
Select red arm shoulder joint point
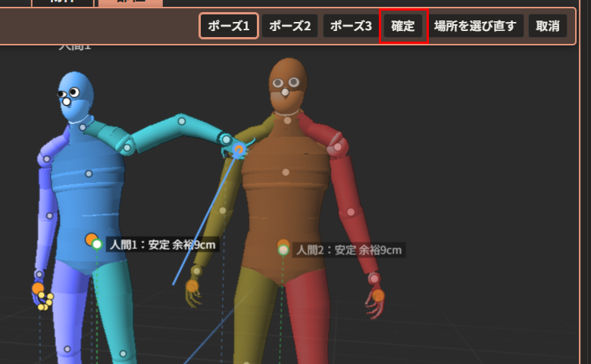(x=338, y=147)
